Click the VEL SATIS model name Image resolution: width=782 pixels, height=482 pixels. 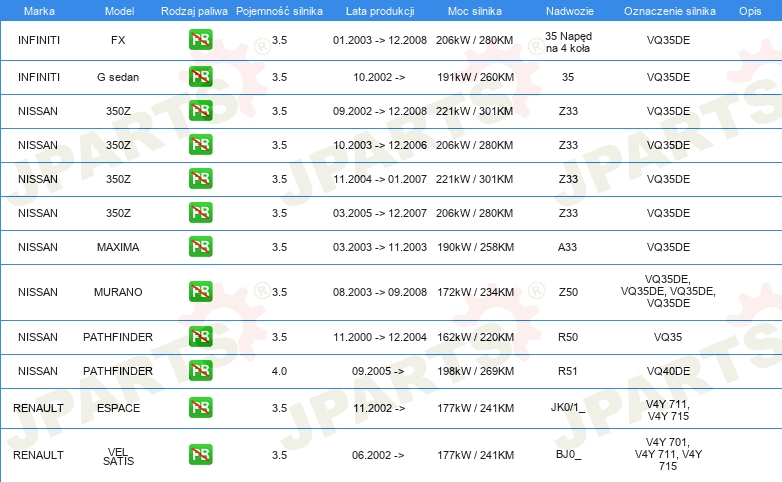click(x=118, y=455)
